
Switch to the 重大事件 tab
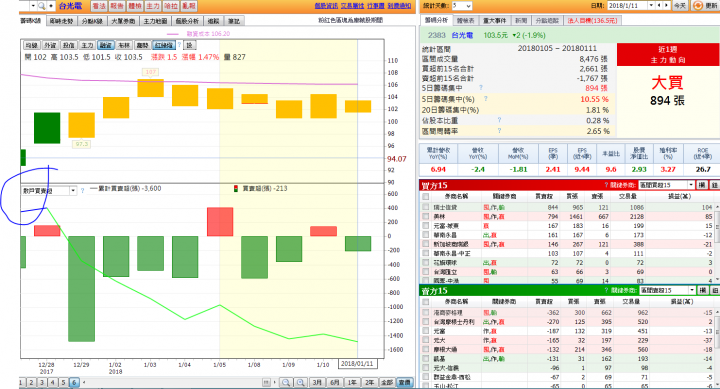[x=494, y=21]
